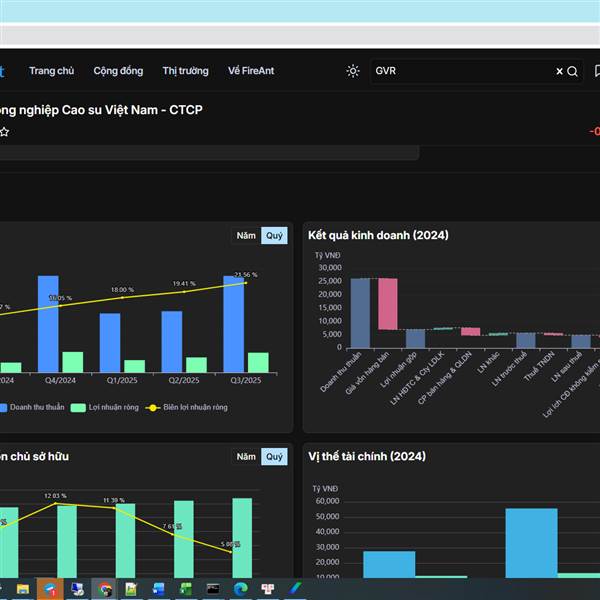The height and width of the screenshot is (600, 600).
Task: Select the 19.41 % margin data point
Action: [x=184, y=292]
